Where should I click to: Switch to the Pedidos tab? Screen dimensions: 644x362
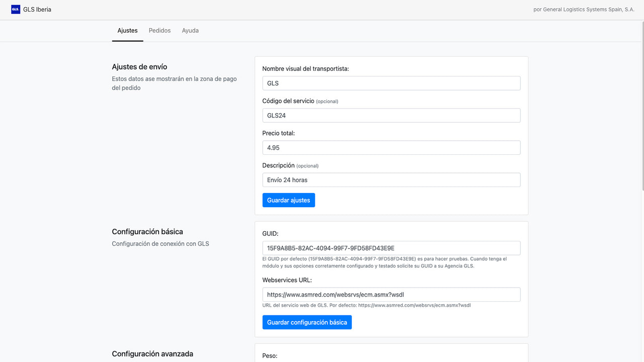159,30
